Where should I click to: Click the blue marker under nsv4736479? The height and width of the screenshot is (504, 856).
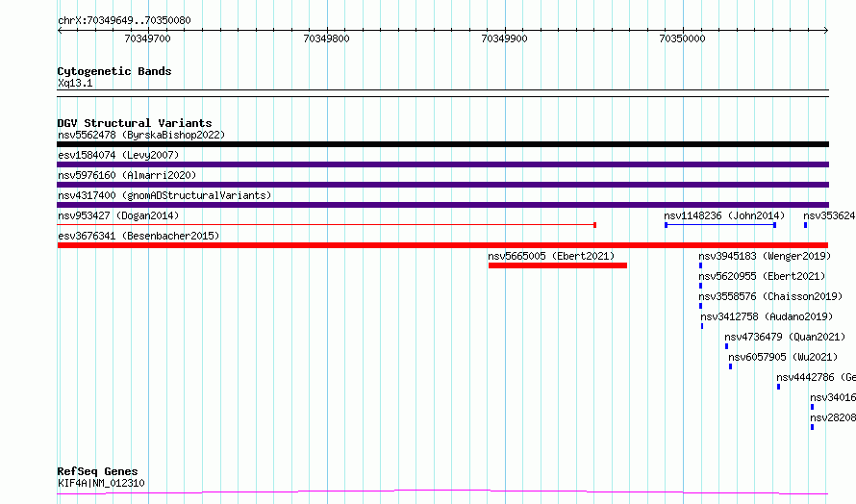(x=726, y=346)
